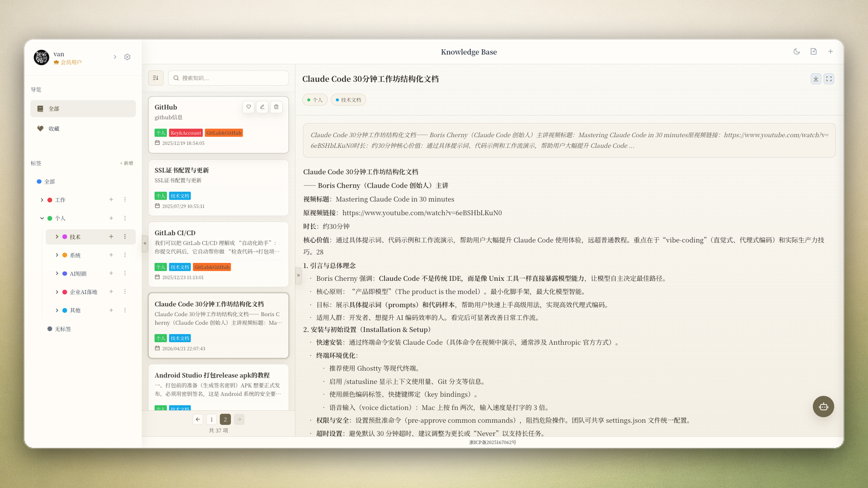The height and width of the screenshot is (488, 868).
Task: Add a sub-tag under 技术
Action: pyautogui.click(x=111, y=236)
